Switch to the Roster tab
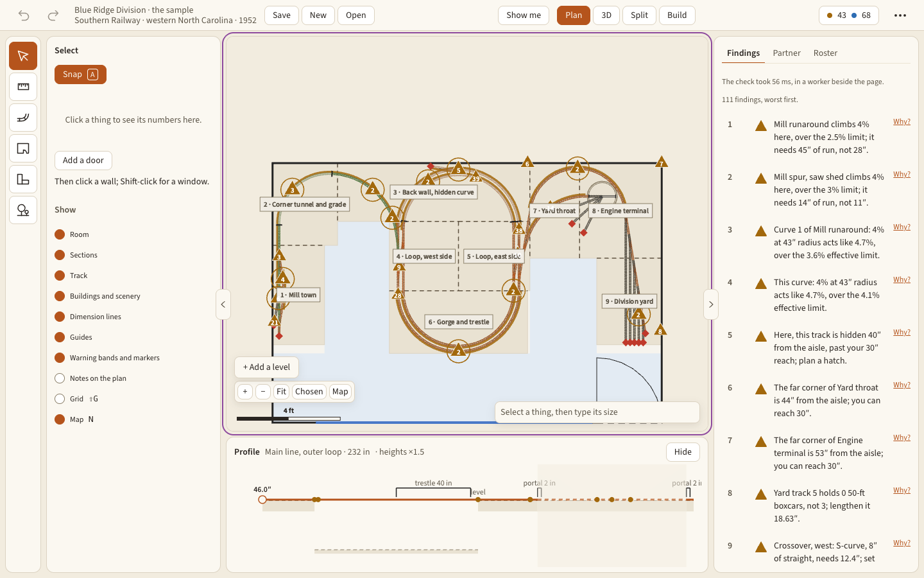The height and width of the screenshot is (578, 924). (x=825, y=53)
